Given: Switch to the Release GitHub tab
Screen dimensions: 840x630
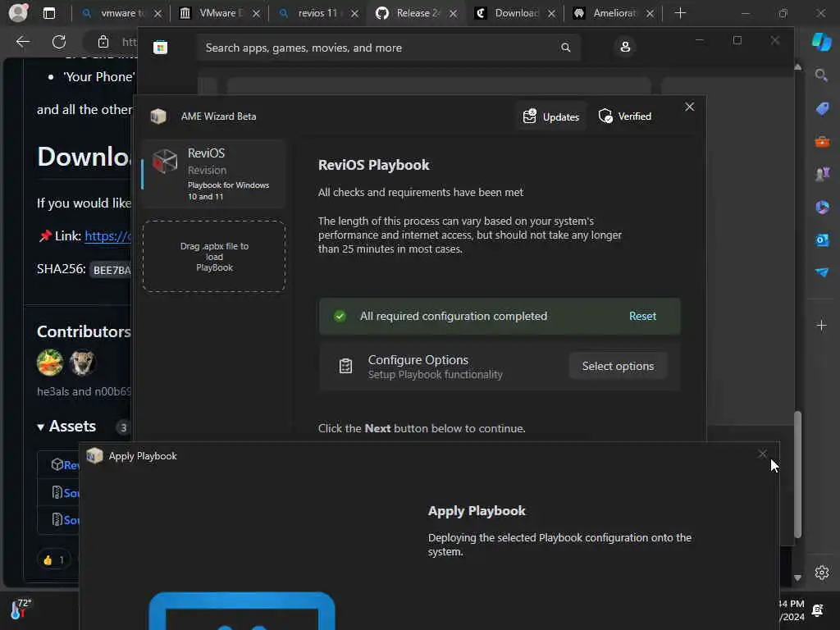Looking at the screenshot, I should (x=416, y=13).
